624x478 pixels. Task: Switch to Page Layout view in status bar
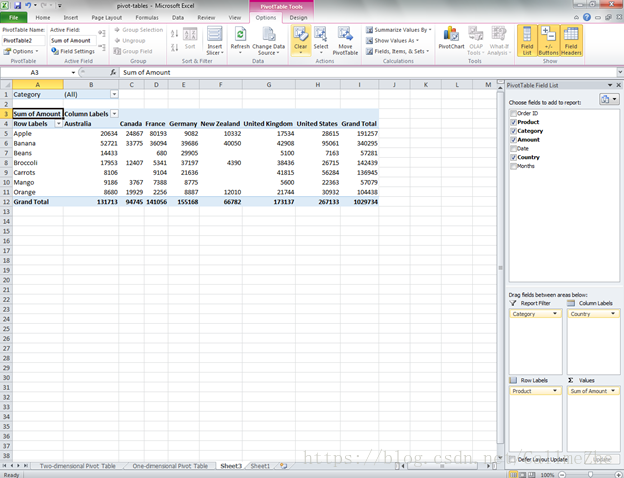tap(522, 474)
